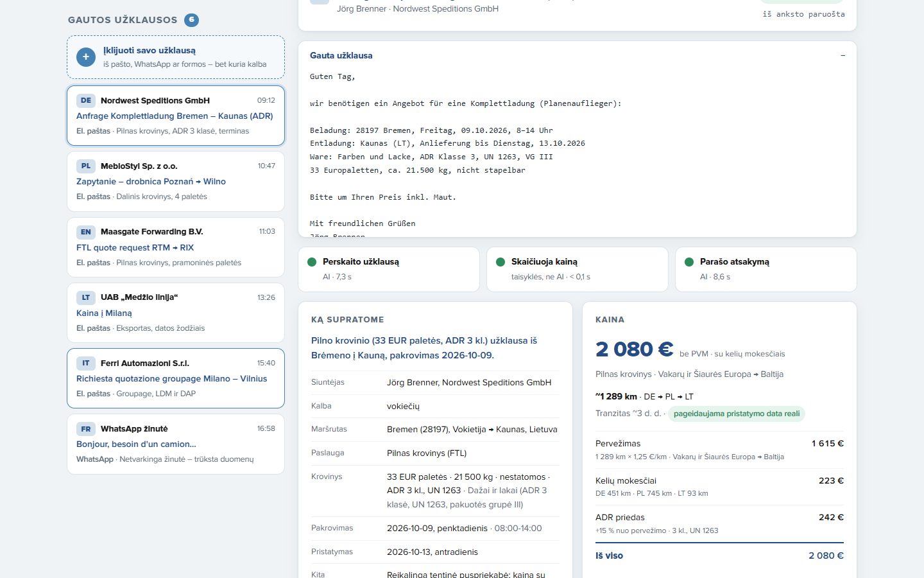Click the 2 080 € headline price
The image size is (924, 578).
click(x=634, y=349)
